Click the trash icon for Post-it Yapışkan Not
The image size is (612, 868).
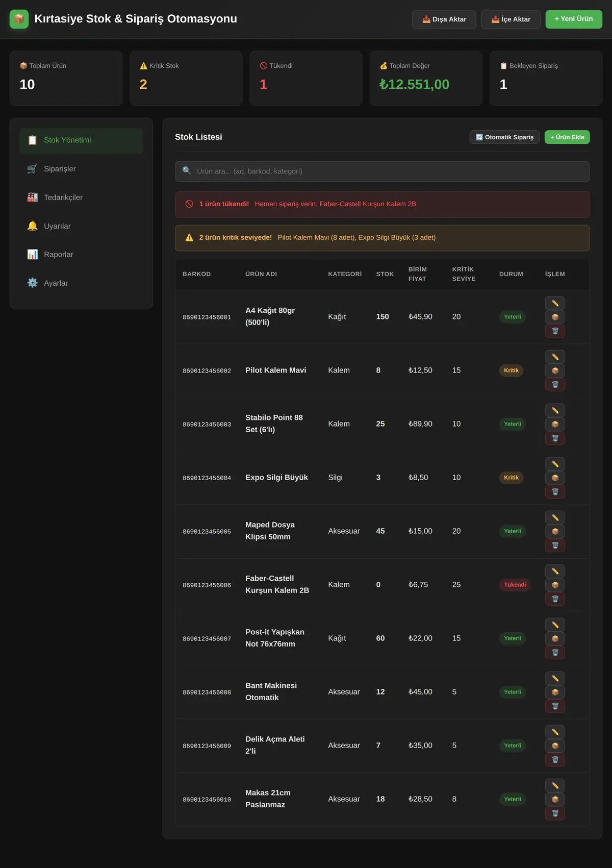point(555,652)
